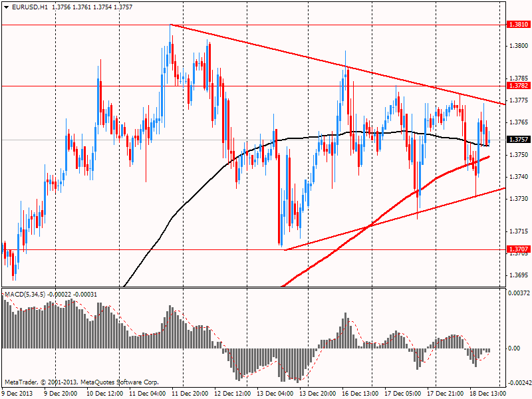Click the 1.3730 price axis value

point(519,198)
